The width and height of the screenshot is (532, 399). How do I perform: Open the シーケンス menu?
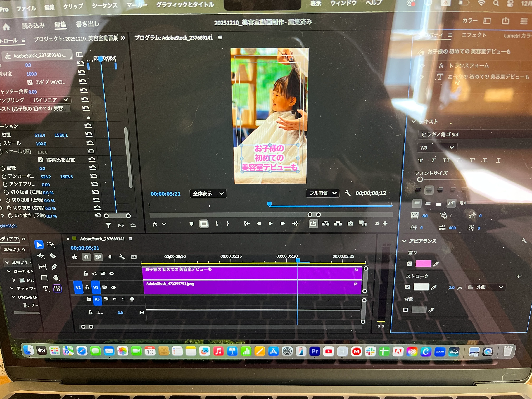pyautogui.click(x=105, y=6)
